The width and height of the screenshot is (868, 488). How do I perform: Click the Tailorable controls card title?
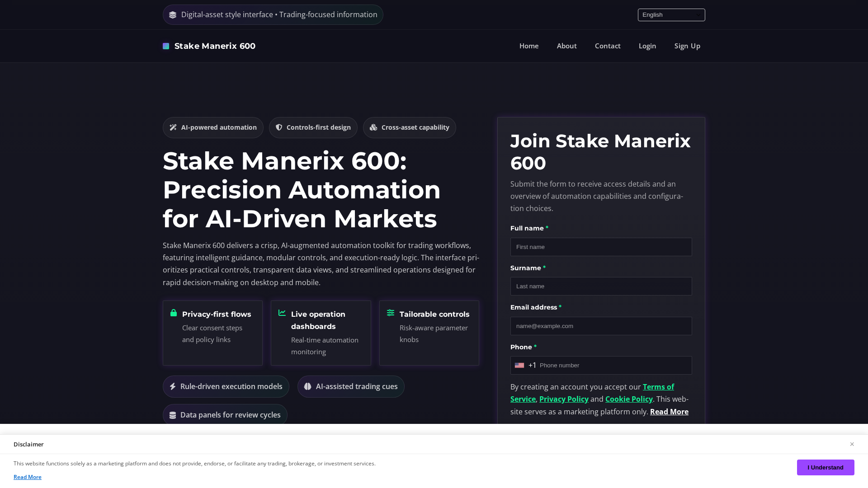pos(434,314)
